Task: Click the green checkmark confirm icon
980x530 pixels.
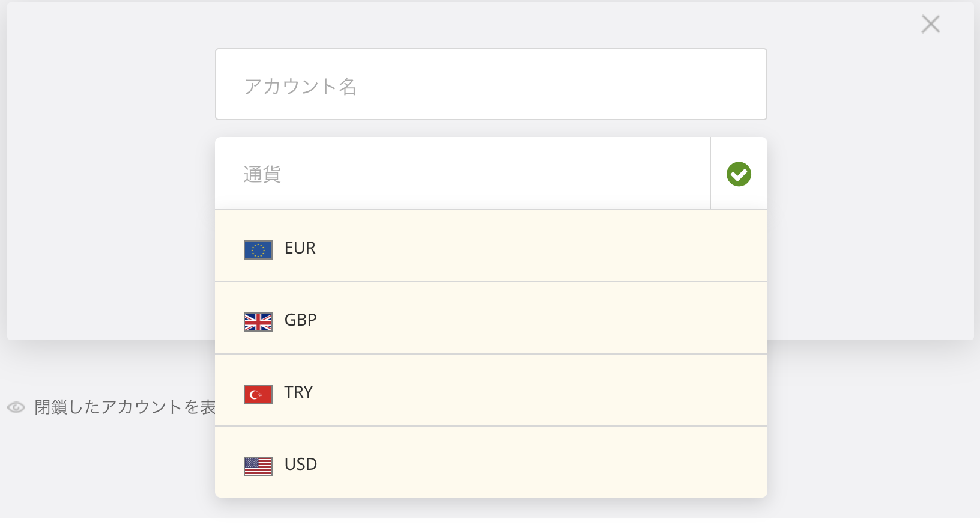Action: [x=739, y=174]
